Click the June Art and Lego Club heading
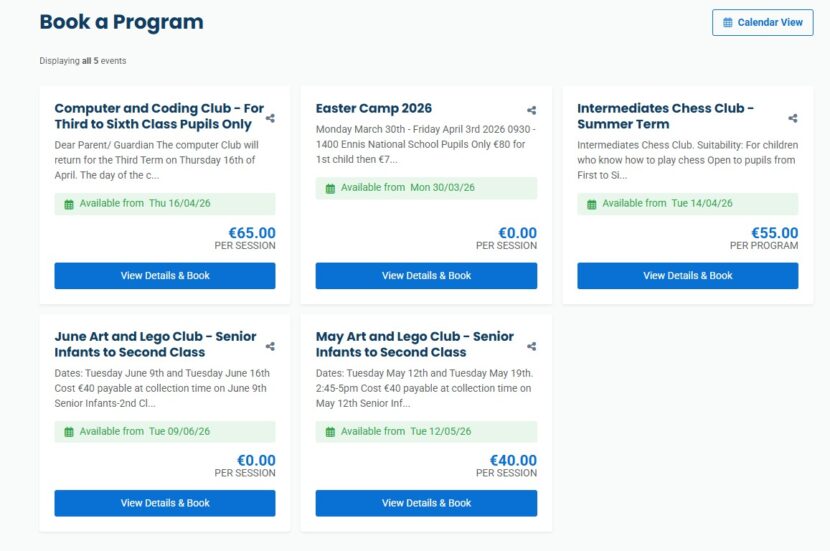 pyautogui.click(x=155, y=344)
